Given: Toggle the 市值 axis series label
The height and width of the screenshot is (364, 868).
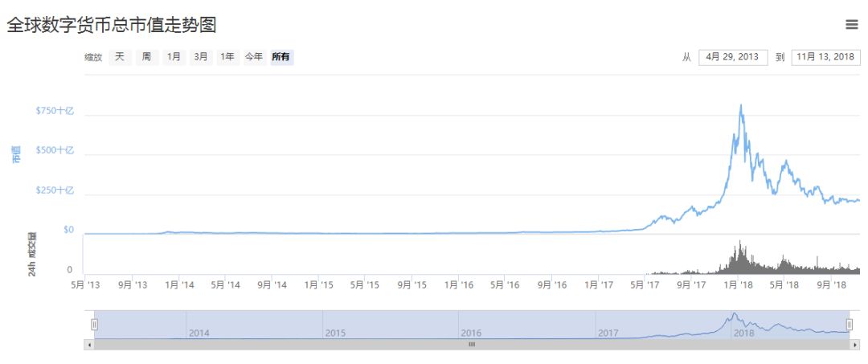Looking at the screenshot, I should (x=16, y=154).
